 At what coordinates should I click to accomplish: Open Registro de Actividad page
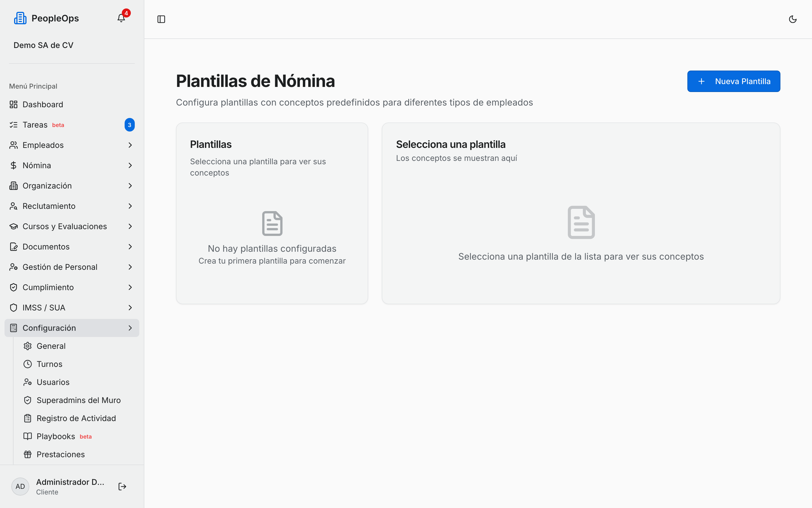(79, 418)
